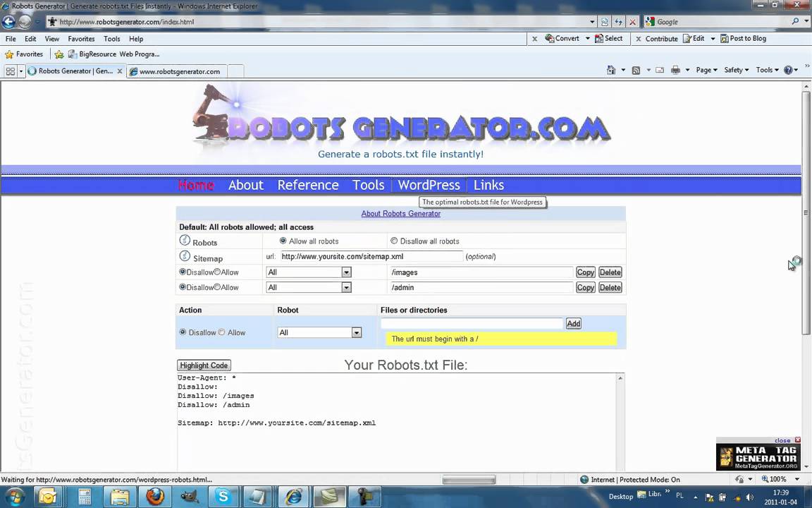The height and width of the screenshot is (508, 812).
Task: Click the info icon beside Robots
Action: pos(185,240)
